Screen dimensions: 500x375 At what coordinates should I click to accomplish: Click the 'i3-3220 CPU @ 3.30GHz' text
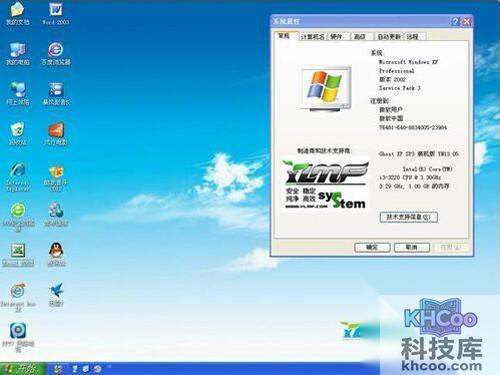[x=410, y=178]
